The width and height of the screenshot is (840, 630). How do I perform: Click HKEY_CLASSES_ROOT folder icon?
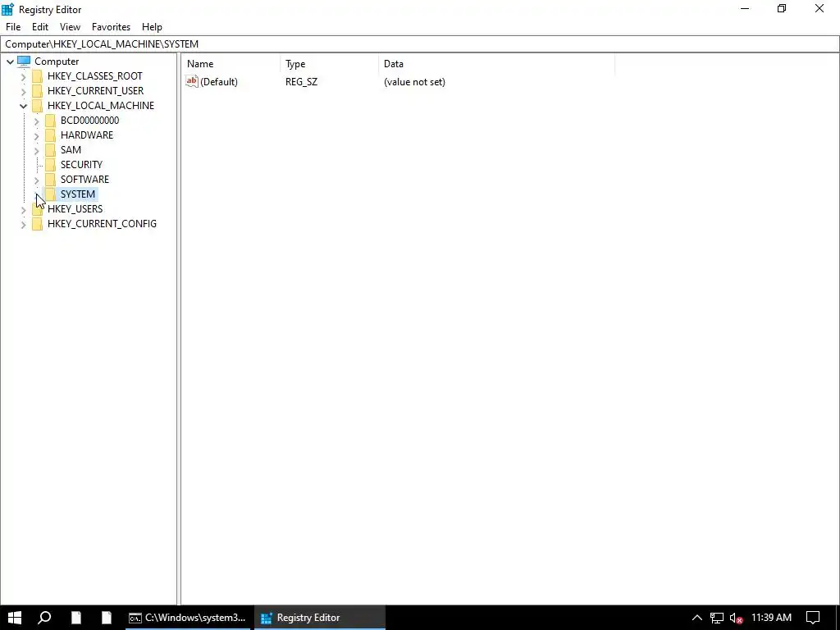tap(38, 76)
